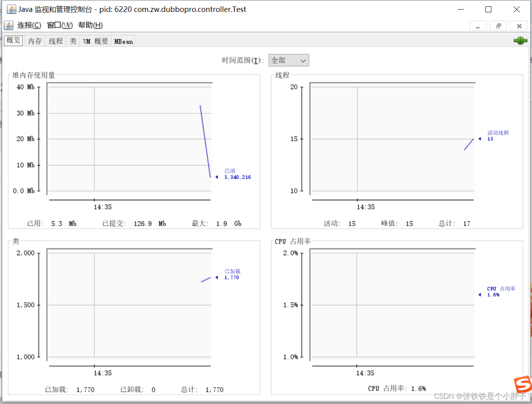Switch to the 内存 tab
532x404 pixels.
35,41
